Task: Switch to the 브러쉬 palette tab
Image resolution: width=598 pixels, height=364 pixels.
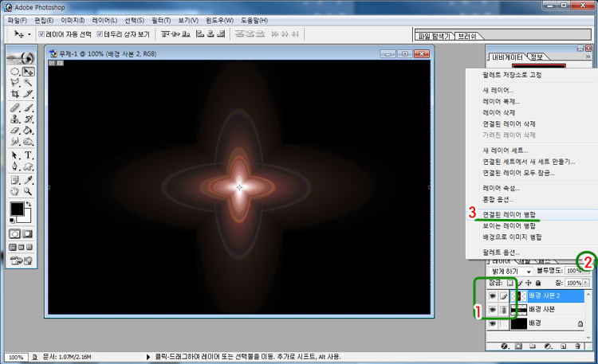Action: tap(468, 36)
